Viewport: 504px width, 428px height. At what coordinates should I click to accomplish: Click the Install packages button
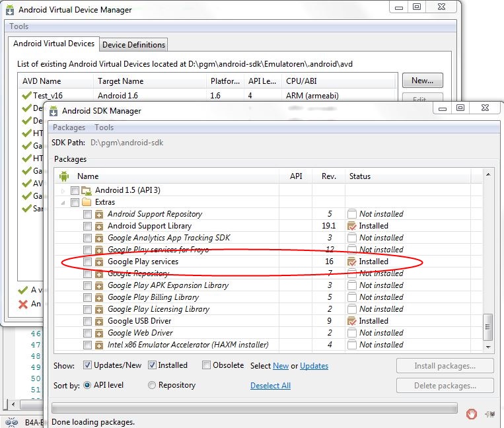(x=445, y=366)
